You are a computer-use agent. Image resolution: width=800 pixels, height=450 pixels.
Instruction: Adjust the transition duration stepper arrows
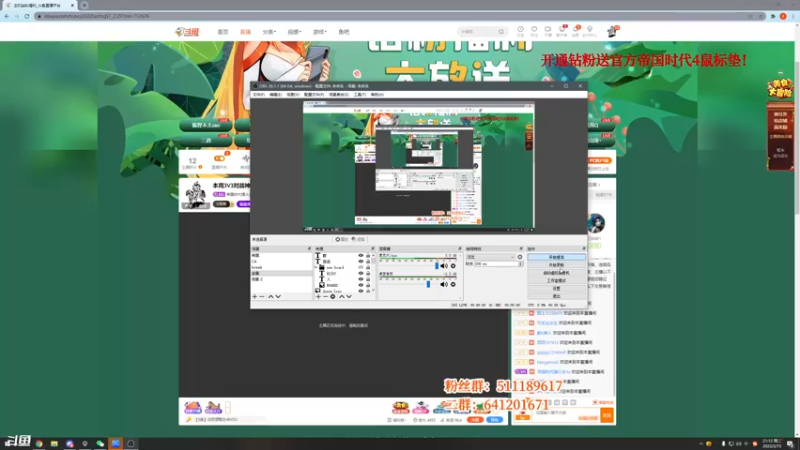tap(520, 264)
